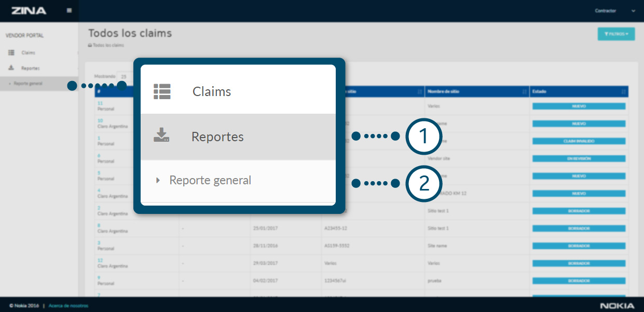Click the Claims list icon in the left sidebar
This screenshot has width=644, height=312.
click(x=11, y=53)
